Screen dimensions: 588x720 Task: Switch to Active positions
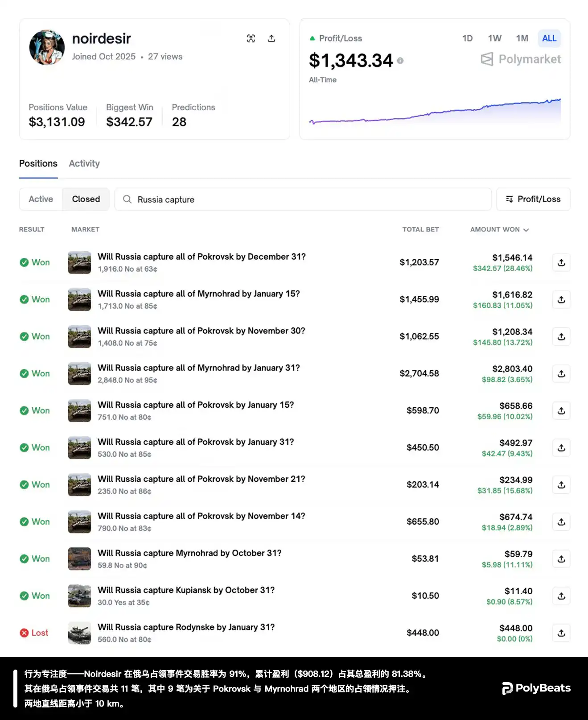41,199
